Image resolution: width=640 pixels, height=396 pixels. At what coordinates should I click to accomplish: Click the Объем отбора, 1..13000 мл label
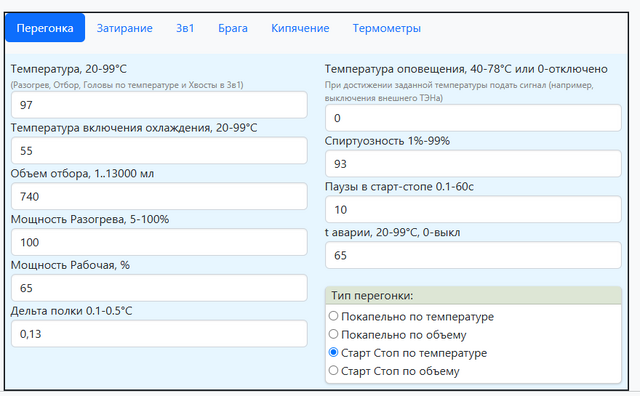(x=82, y=174)
